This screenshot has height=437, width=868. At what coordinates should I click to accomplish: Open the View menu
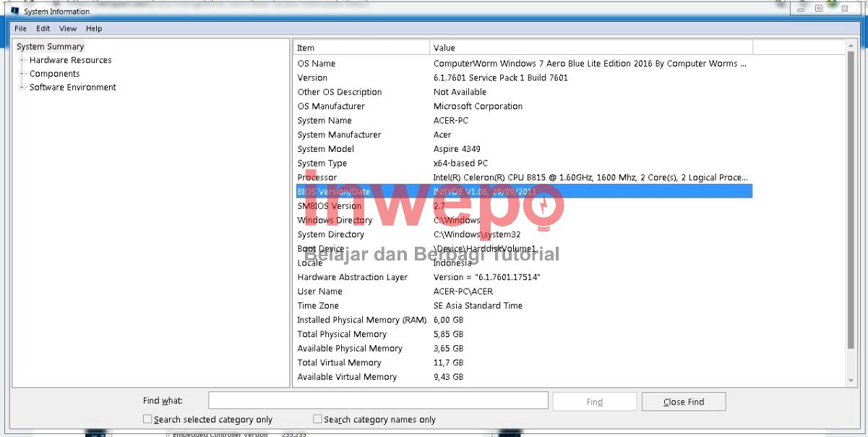68,29
